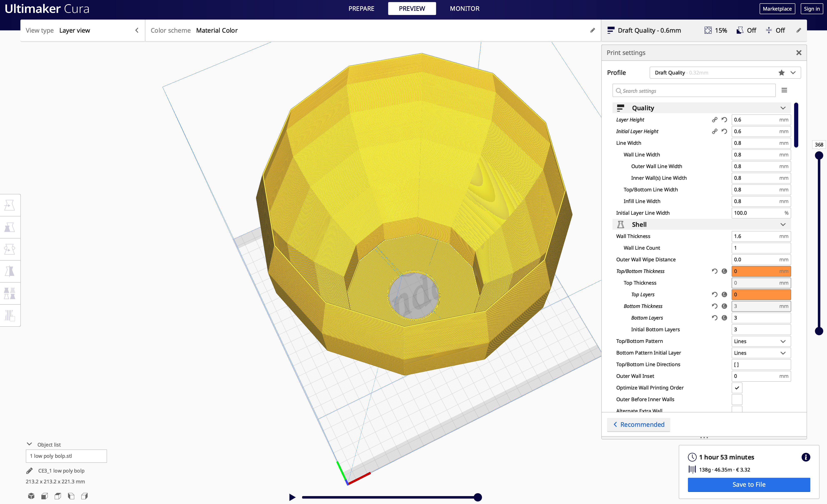Collapse the Quality settings section

tap(783, 108)
